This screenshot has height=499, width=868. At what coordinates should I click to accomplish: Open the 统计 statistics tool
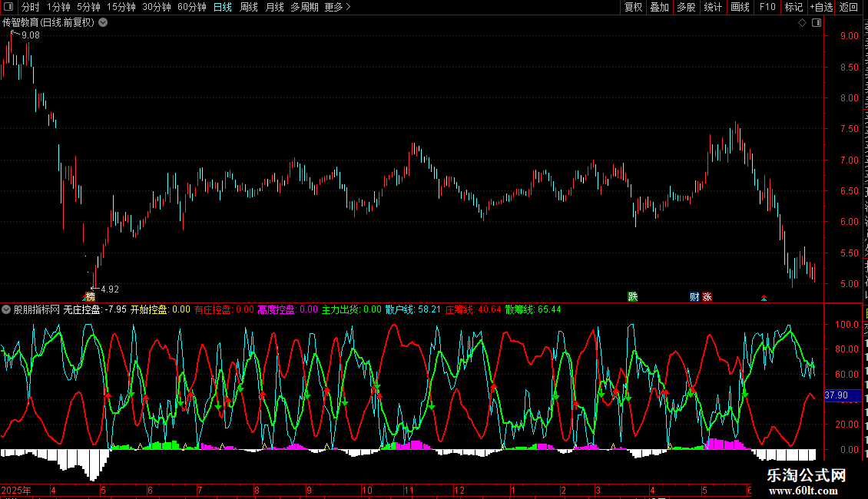(712, 7)
